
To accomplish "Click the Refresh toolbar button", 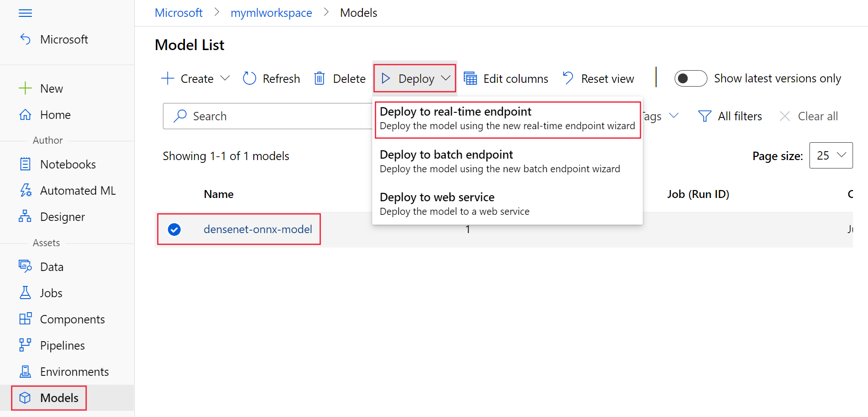I will pyautogui.click(x=272, y=79).
